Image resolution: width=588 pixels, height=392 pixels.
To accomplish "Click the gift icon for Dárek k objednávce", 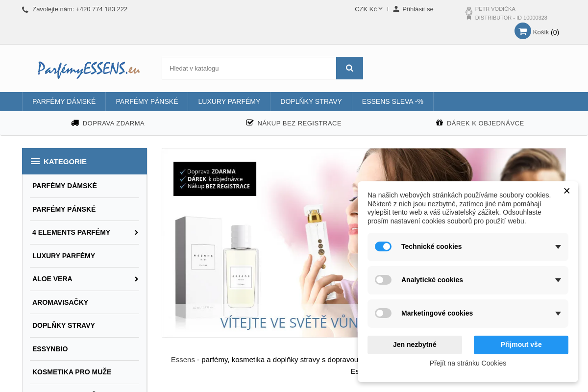I will [x=440, y=122].
